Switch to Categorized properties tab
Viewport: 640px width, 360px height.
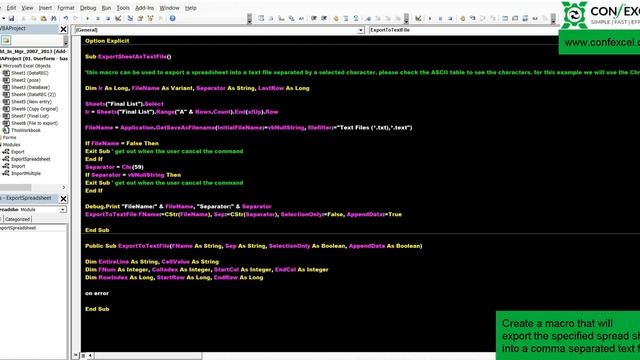[18, 219]
